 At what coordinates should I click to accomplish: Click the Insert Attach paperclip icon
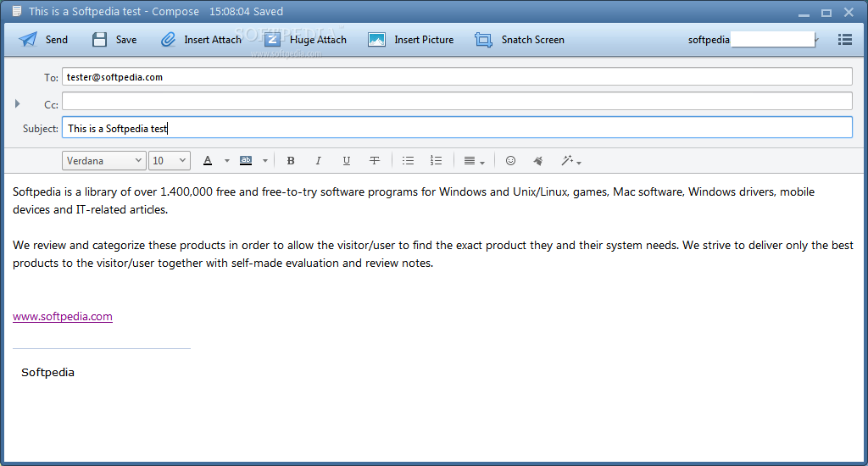[168, 40]
